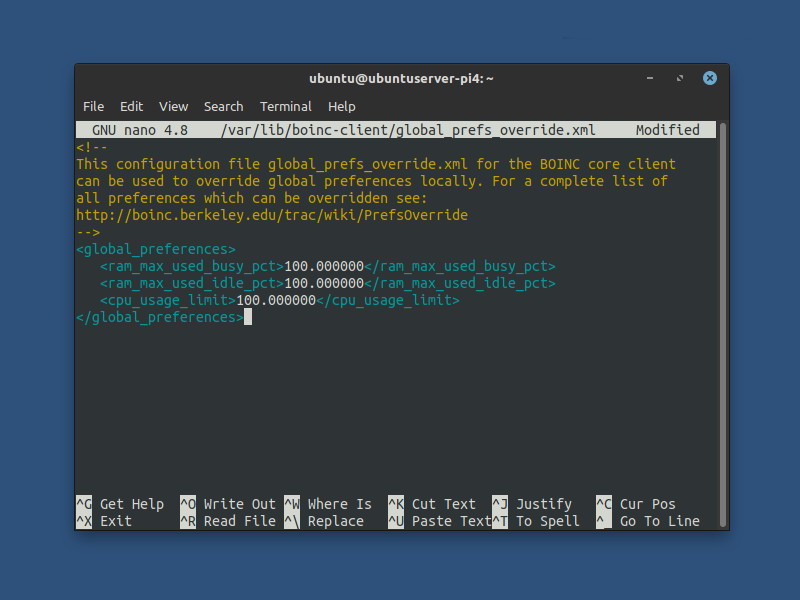Click the ^G Get Help shortcut
800x600 pixels.
coord(120,504)
